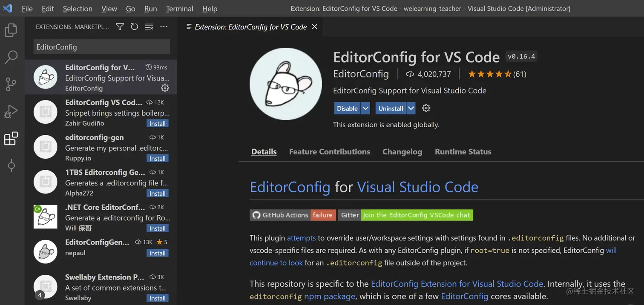Open the GitLens commit graph icon
644x305 pixels.
pos(11,166)
